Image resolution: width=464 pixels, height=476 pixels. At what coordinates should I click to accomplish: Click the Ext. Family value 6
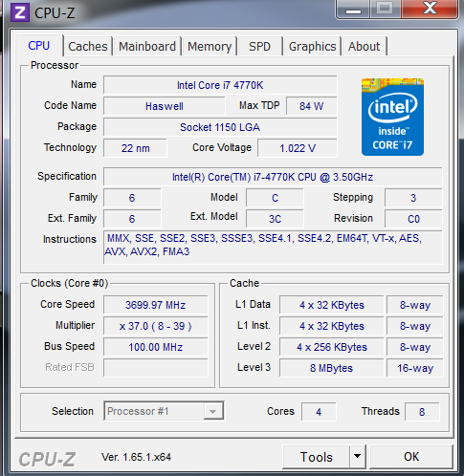(132, 219)
